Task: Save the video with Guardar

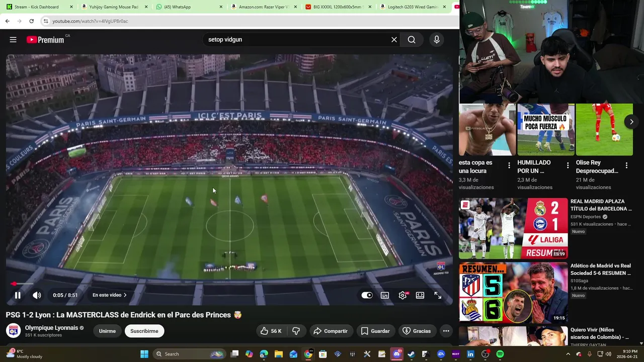Action: point(375,331)
